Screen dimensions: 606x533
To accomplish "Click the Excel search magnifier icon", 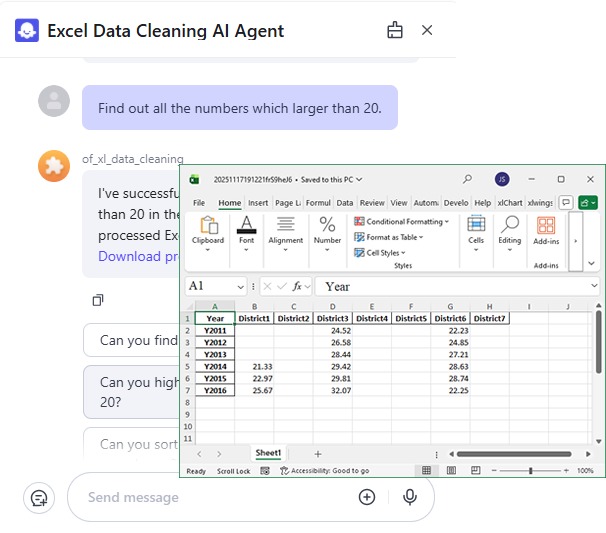I will click(x=467, y=179).
